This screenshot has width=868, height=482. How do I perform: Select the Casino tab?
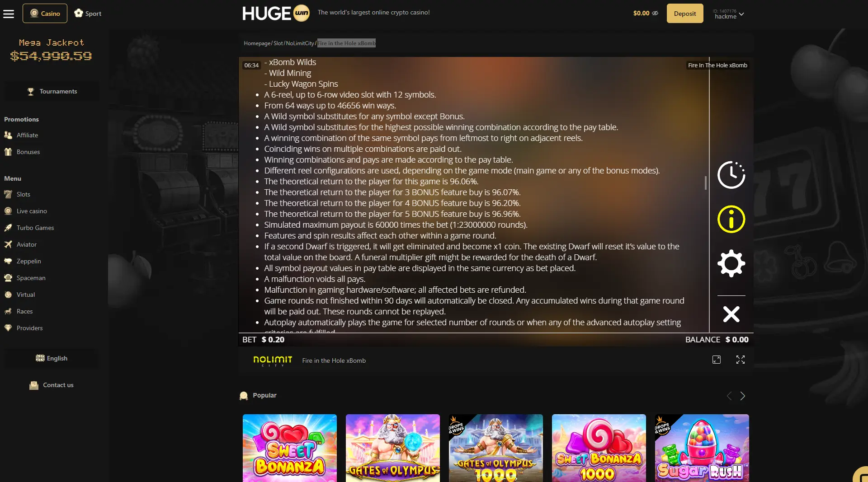pos(45,14)
